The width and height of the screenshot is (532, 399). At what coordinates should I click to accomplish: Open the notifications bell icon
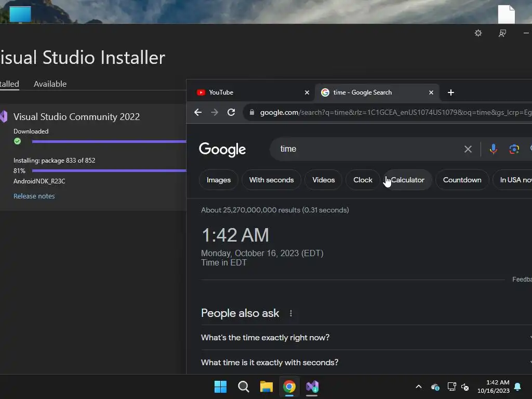(x=518, y=387)
